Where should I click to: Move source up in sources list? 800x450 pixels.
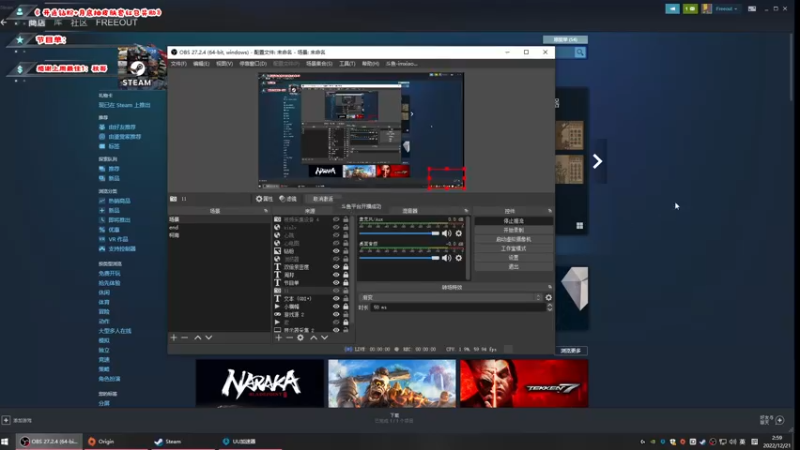tap(313, 338)
